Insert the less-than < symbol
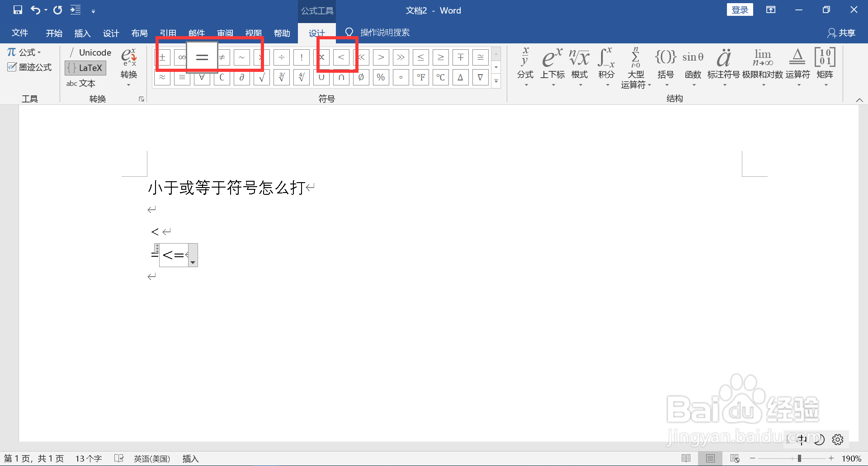This screenshot has width=868, height=466. click(341, 57)
